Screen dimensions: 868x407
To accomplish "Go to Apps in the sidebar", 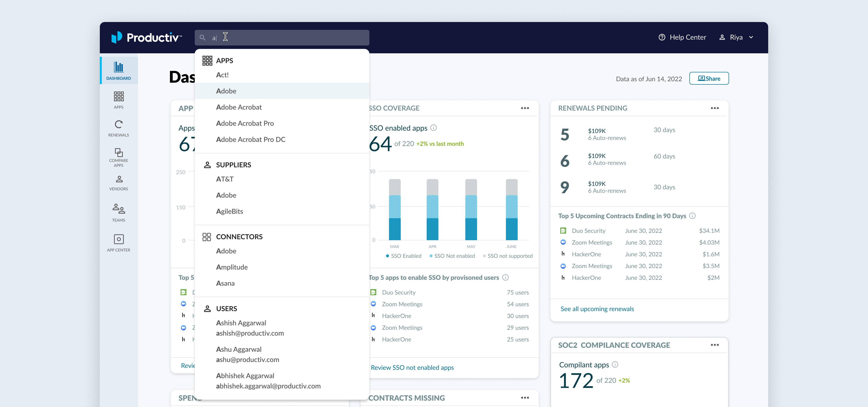I will (119, 96).
